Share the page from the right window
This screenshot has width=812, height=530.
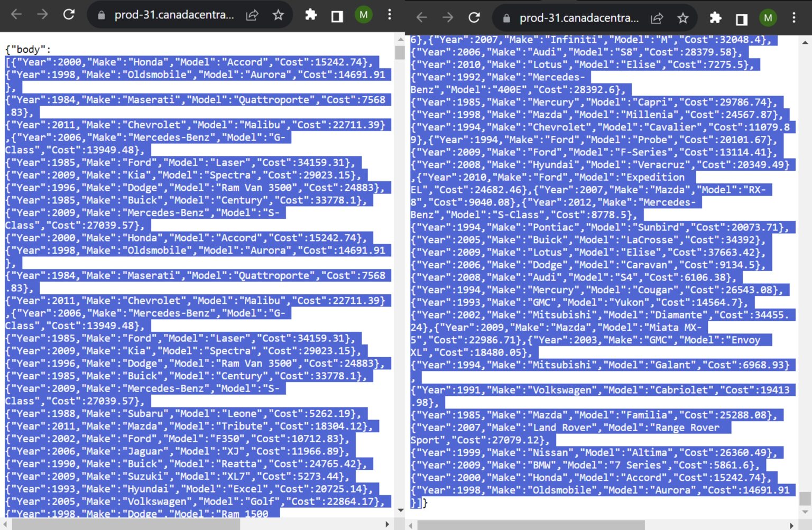coord(657,17)
